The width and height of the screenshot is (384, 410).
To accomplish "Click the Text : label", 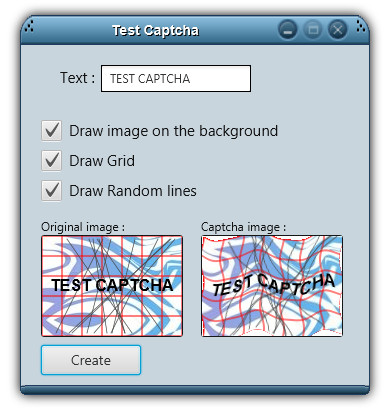I will coord(77,78).
